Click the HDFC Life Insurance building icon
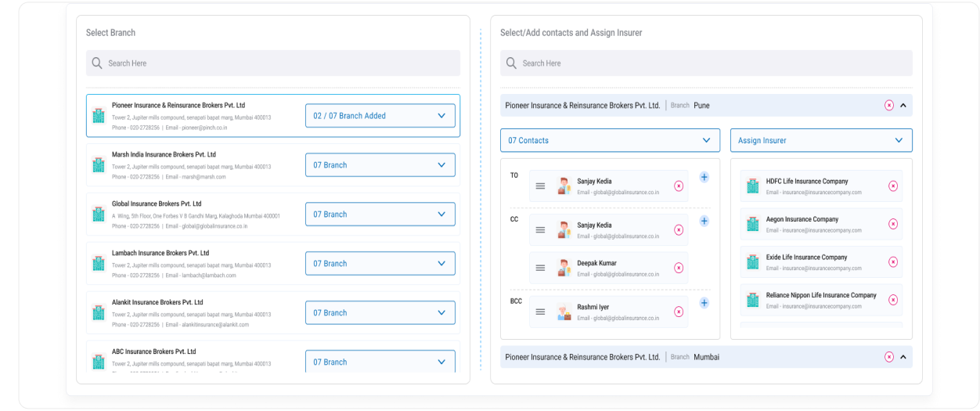This screenshot has height=411, width=980. [753, 186]
